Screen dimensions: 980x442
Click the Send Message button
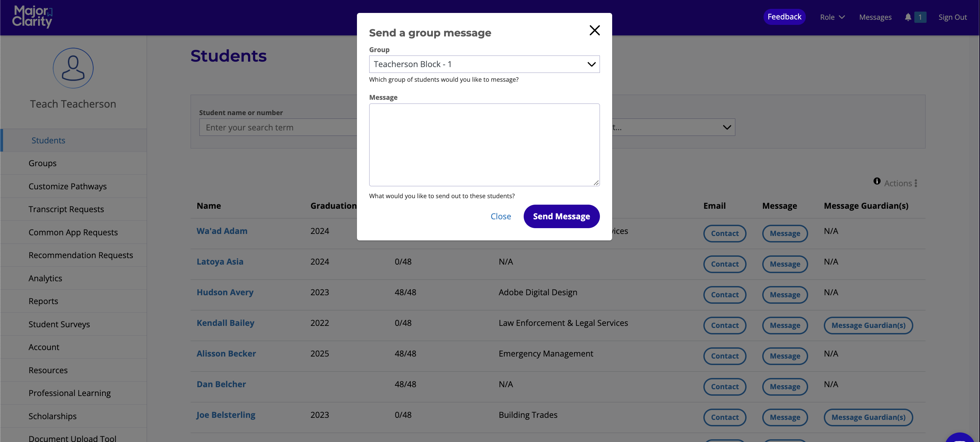click(x=561, y=216)
